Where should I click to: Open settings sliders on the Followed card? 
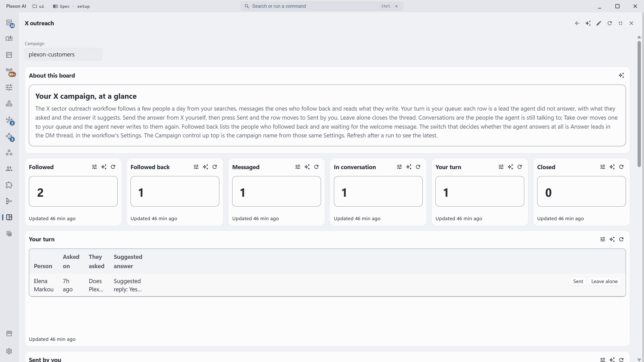pos(94,167)
